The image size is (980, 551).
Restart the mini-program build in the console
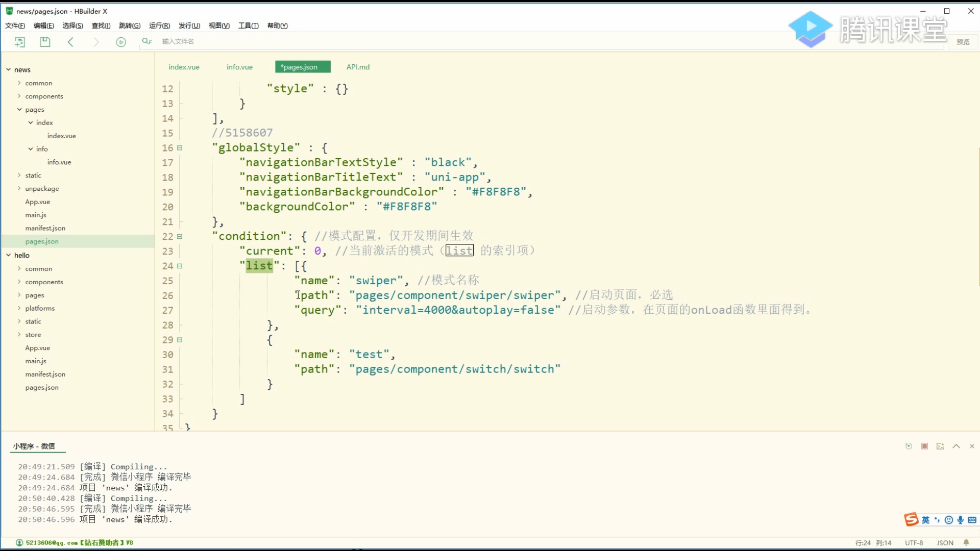909,446
